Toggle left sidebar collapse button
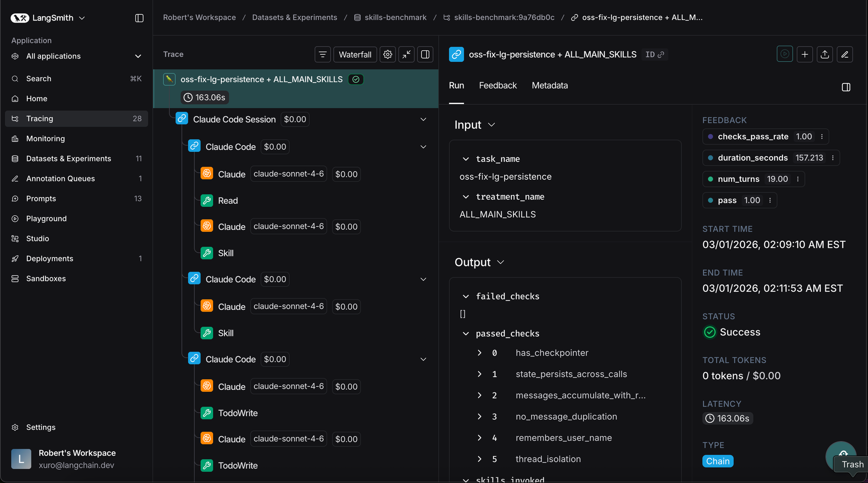This screenshot has height=483, width=868. click(x=139, y=18)
